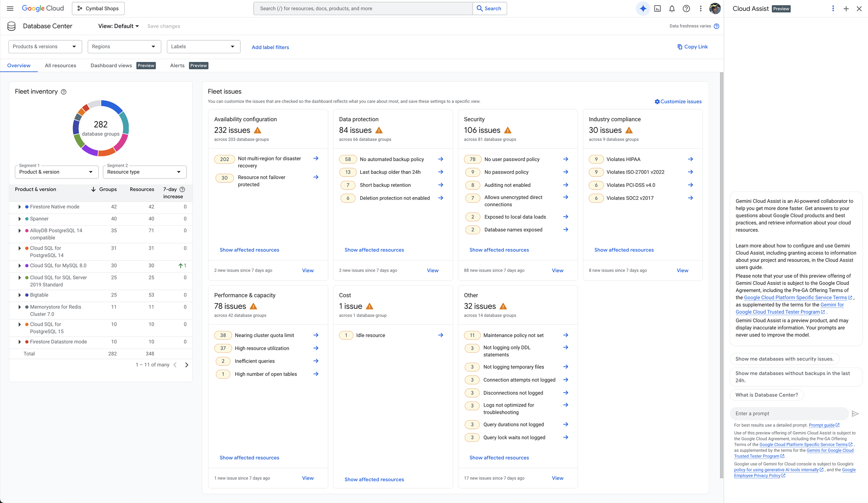Click Show affected resources under Security

[499, 250]
